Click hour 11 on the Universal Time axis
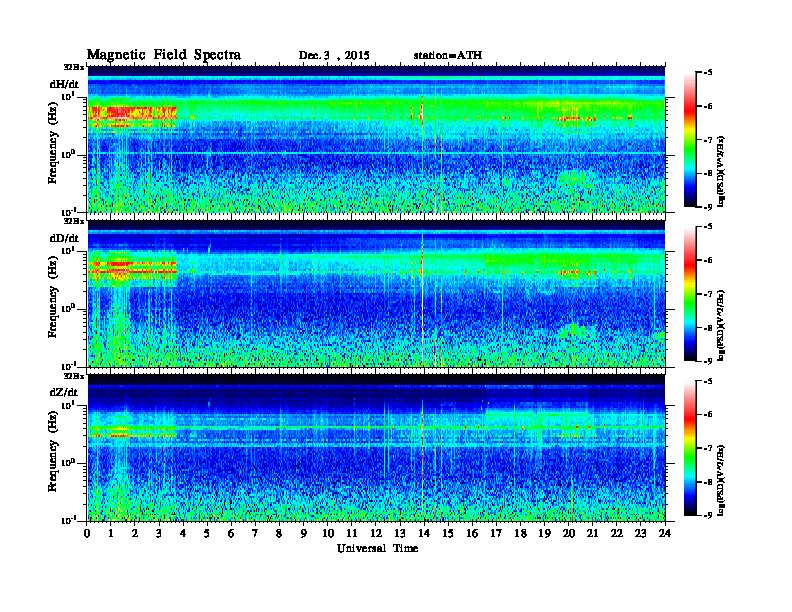 pyautogui.click(x=352, y=533)
